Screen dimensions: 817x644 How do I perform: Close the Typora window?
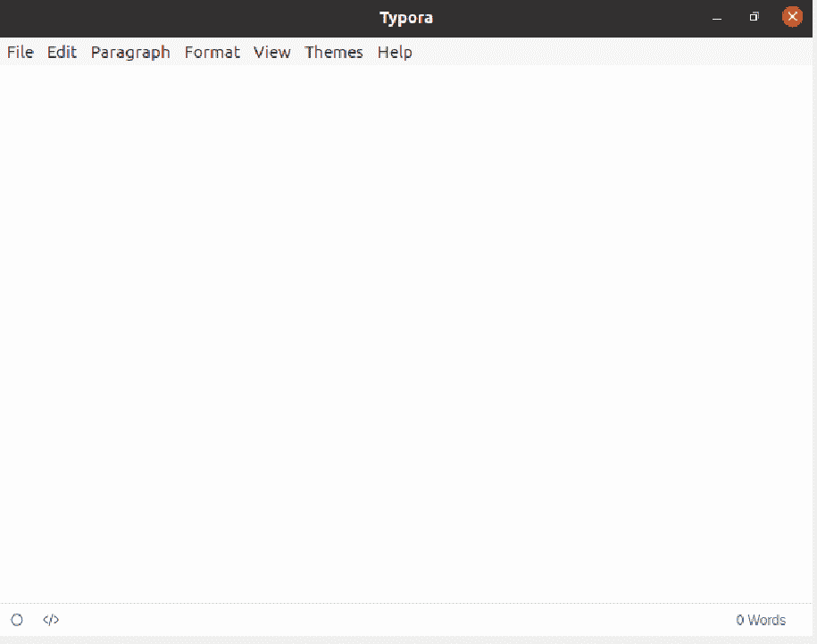792,17
